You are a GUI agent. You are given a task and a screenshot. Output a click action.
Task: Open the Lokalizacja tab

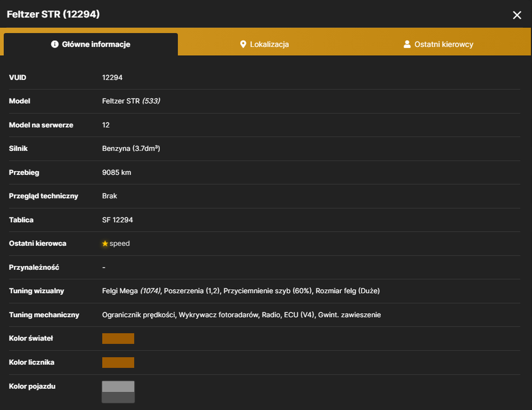pyautogui.click(x=264, y=44)
